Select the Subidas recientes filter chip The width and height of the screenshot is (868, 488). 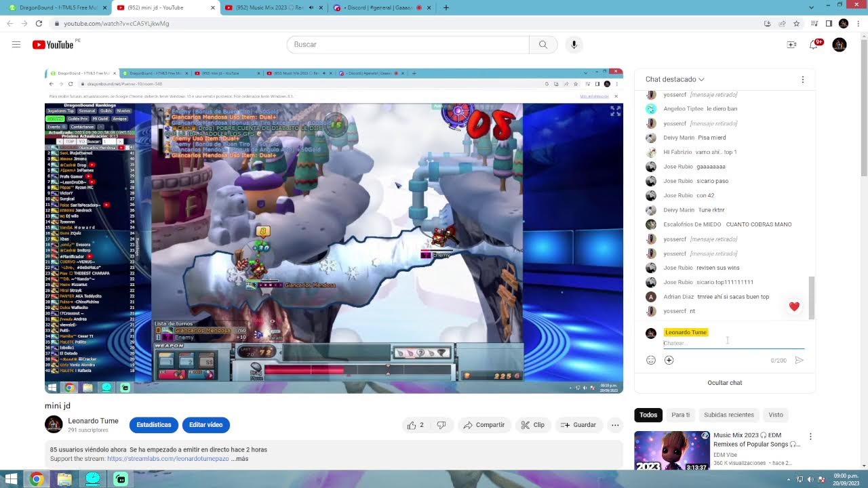tap(729, 415)
